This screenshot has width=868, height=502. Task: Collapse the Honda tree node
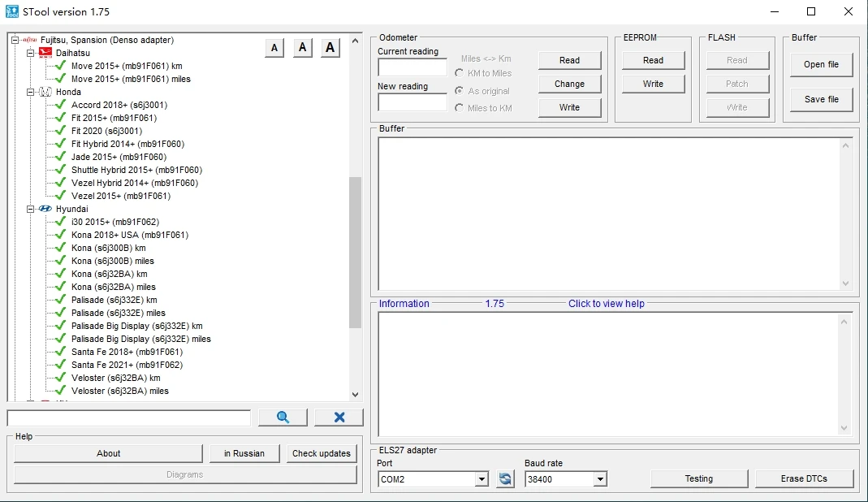coord(30,92)
